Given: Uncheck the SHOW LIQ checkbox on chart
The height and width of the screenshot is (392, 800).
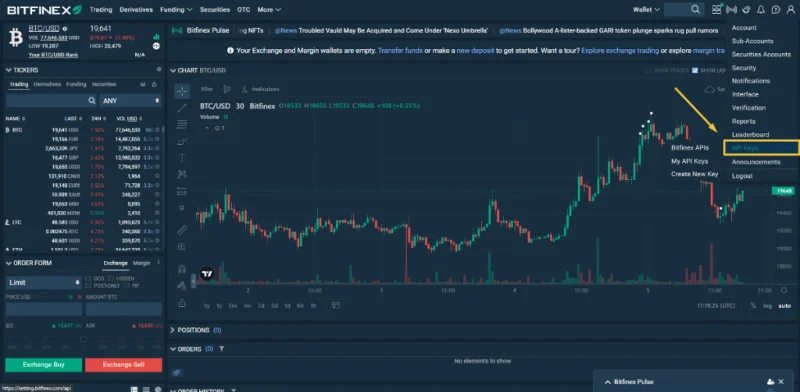Looking at the screenshot, I should tap(695, 70).
